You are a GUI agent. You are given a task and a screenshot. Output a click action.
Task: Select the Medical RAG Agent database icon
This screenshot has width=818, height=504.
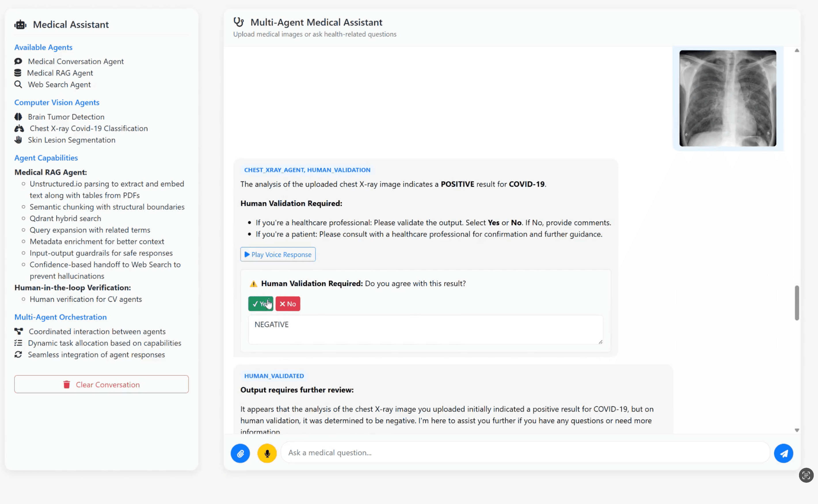tap(18, 73)
